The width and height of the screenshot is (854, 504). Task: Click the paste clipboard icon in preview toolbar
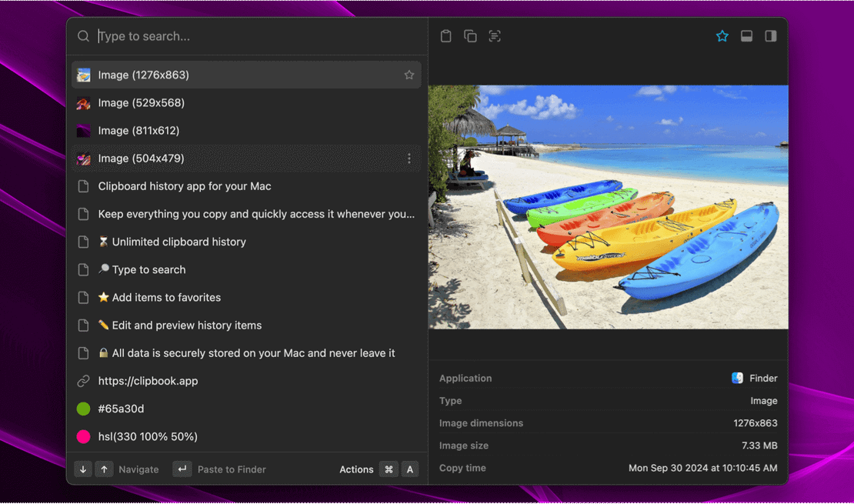point(445,36)
